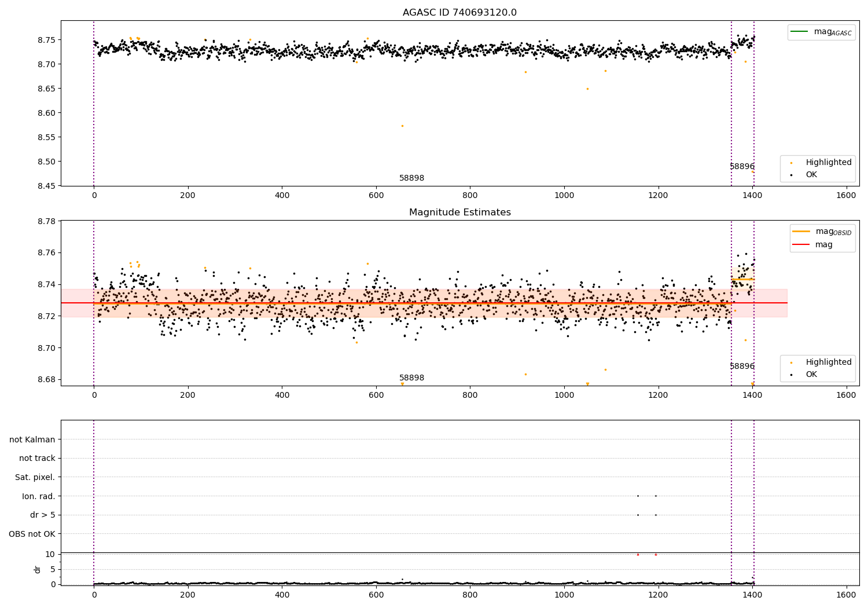The width and height of the screenshot is (868, 608).
Task: Click the short orange mag OBSID line segment
Action: point(742,280)
